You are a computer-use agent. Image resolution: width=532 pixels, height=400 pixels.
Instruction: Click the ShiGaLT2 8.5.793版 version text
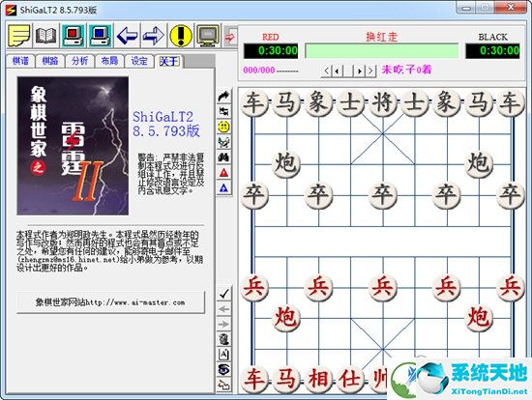(x=166, y=124)
